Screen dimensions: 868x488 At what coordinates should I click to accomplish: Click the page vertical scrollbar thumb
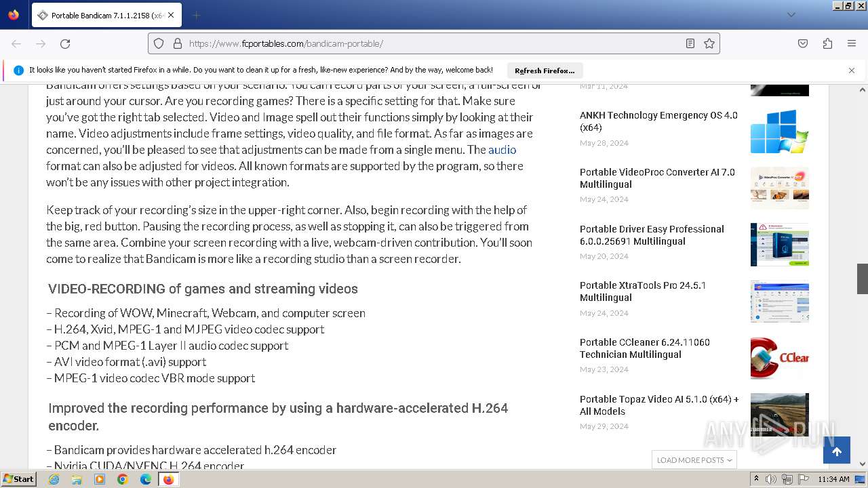tap(863, 279)
